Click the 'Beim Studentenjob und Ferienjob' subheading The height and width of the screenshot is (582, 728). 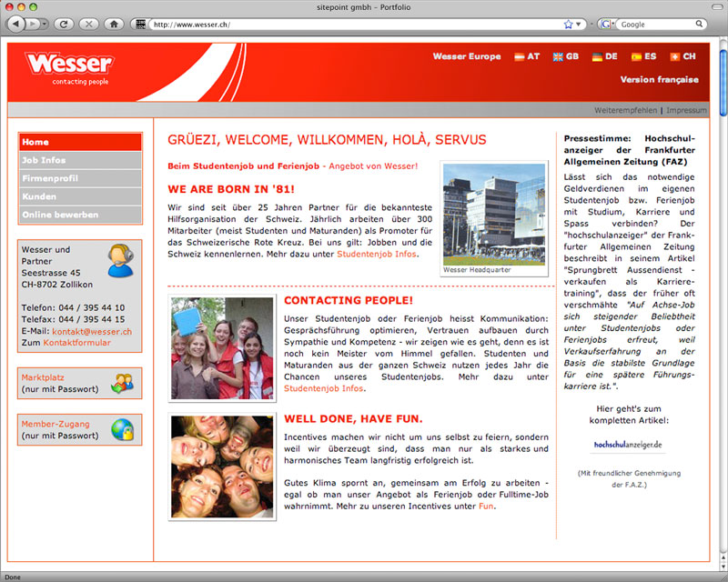pos(243,166)
